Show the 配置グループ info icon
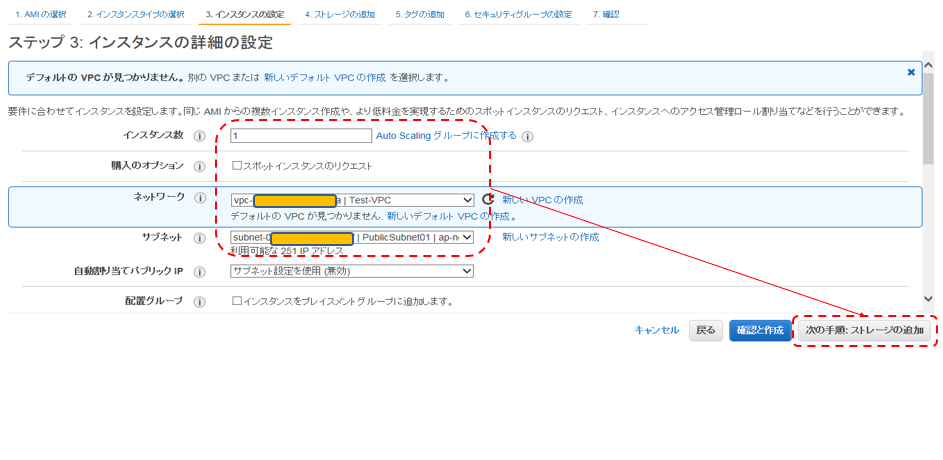This screenshot has height=460, width=943. (199, 302)
